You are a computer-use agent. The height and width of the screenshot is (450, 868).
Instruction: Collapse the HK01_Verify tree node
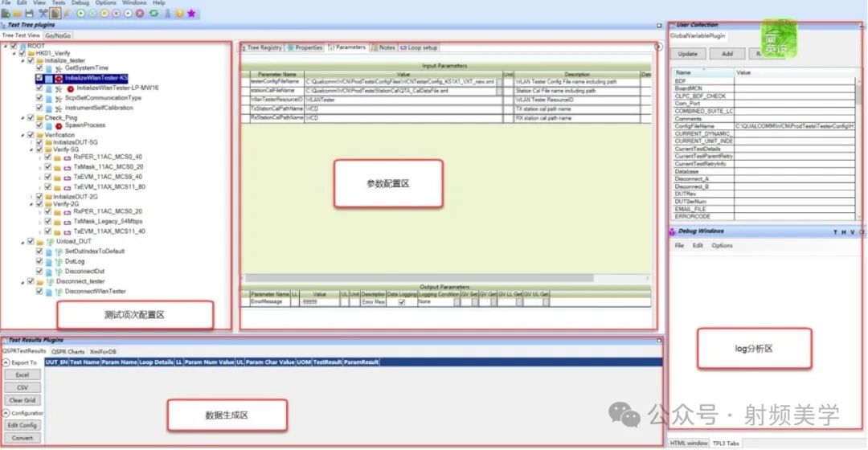[14, 54]
